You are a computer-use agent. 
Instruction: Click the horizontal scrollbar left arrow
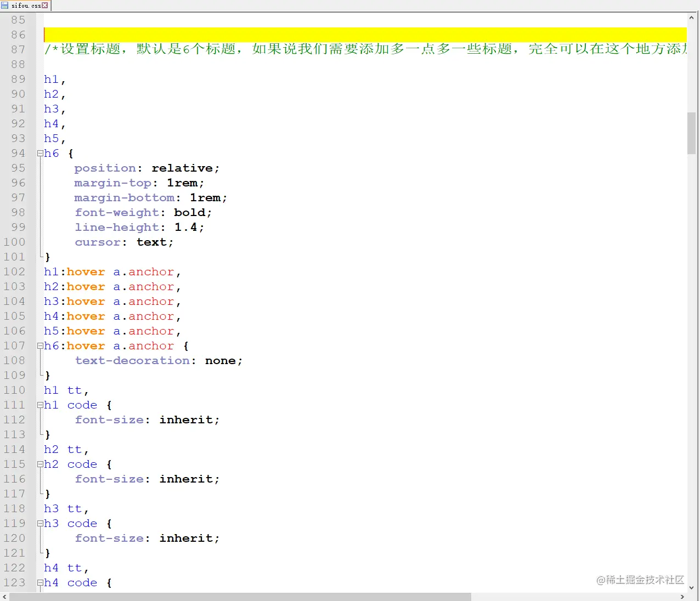pos(4,597)
